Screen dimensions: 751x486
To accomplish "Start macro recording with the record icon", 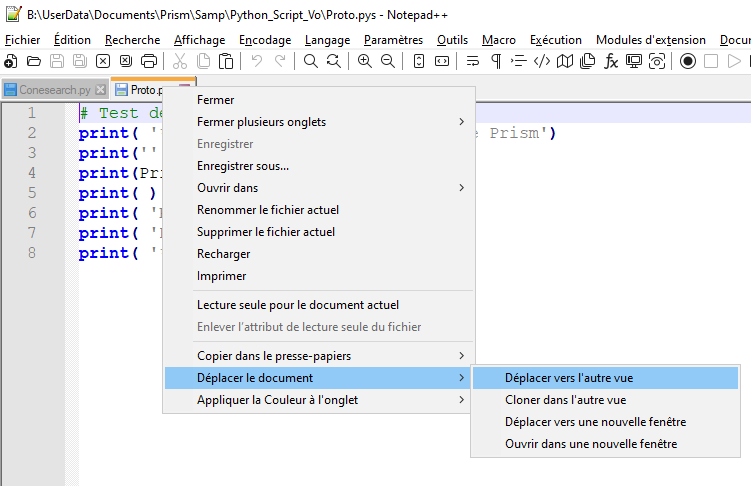I will click(x=688, y=61).
